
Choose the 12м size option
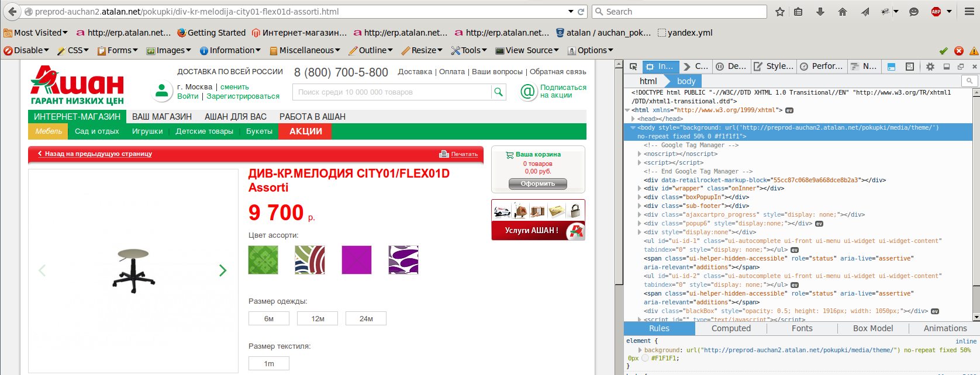[318, 319]
